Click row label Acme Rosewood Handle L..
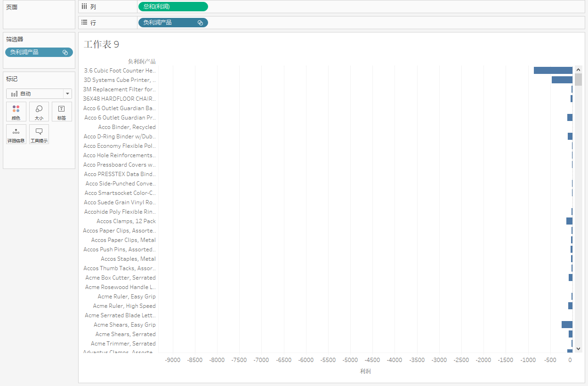This screenshot has width=588, height=386. [121, 287]
